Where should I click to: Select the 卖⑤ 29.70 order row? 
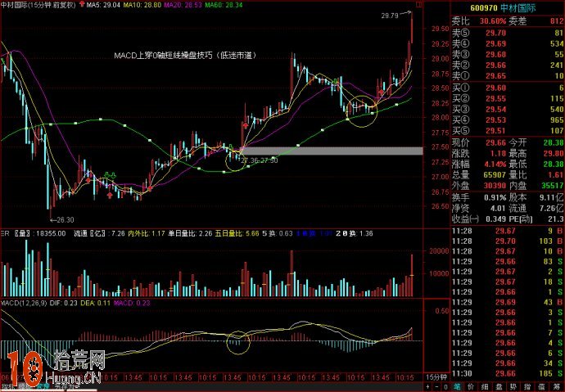pos(508,33)
